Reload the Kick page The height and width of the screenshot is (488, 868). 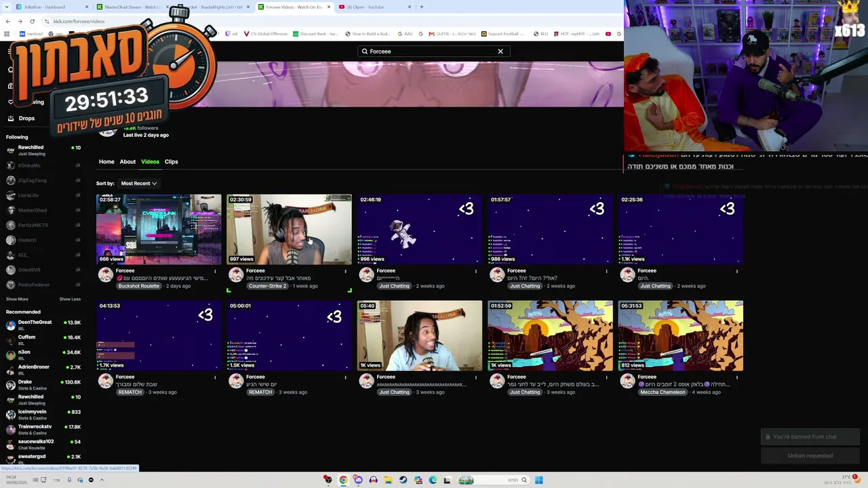coord(32,21)
